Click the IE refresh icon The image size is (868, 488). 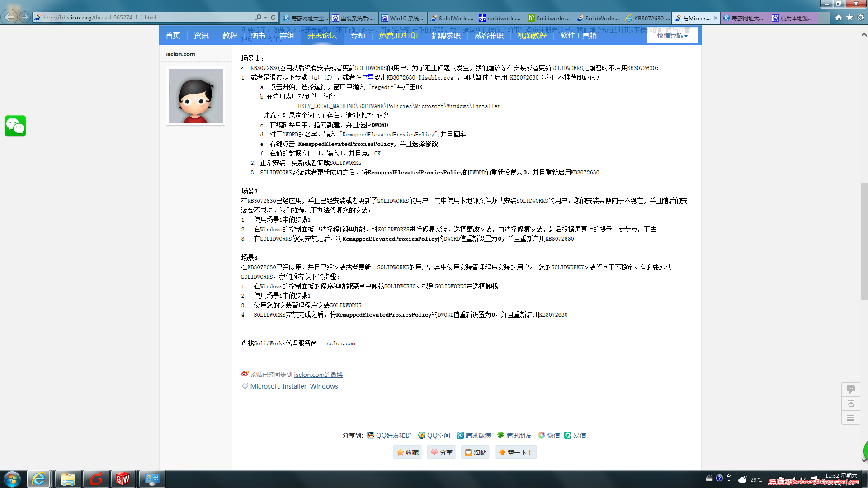point(273,17)
